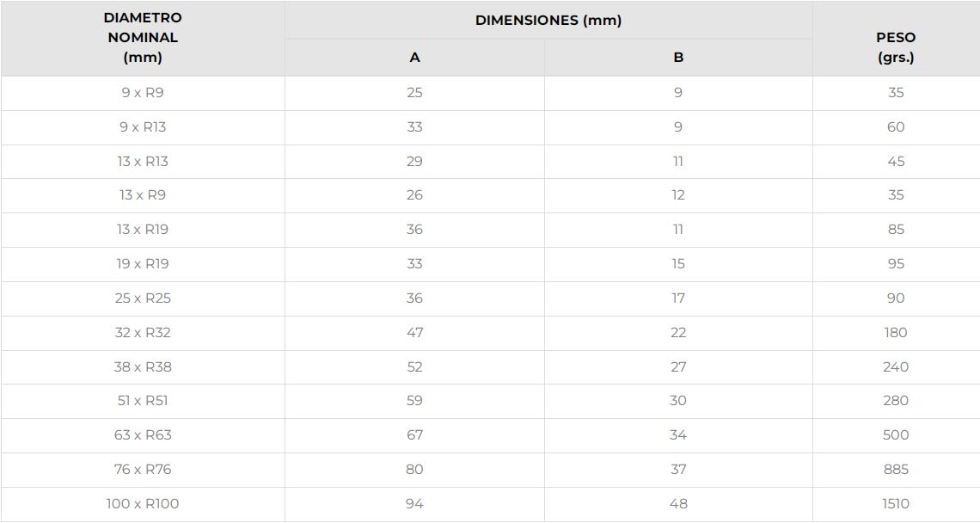The image size is (980, 523).
Task: Select the 100 x R100 row label
Action: 143,504
